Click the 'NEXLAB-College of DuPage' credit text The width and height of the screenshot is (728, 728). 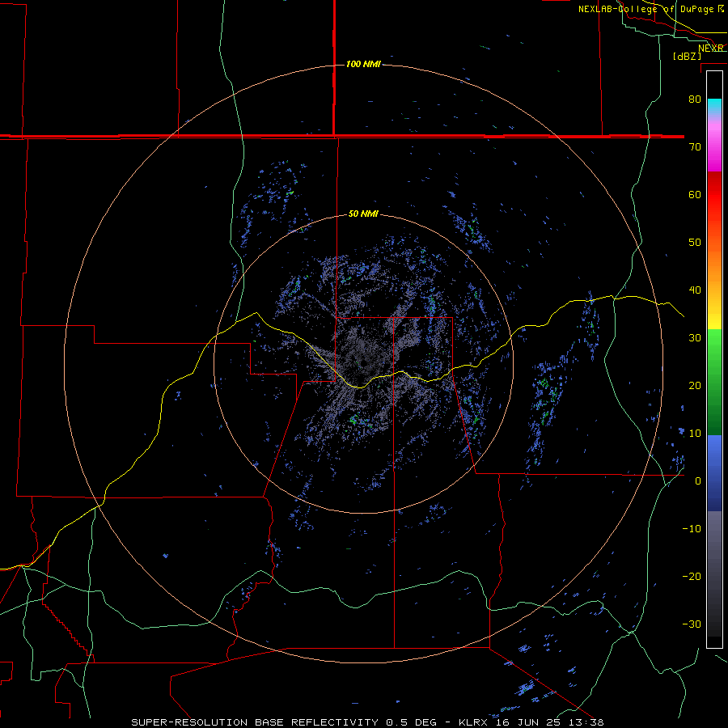[647, 9]
